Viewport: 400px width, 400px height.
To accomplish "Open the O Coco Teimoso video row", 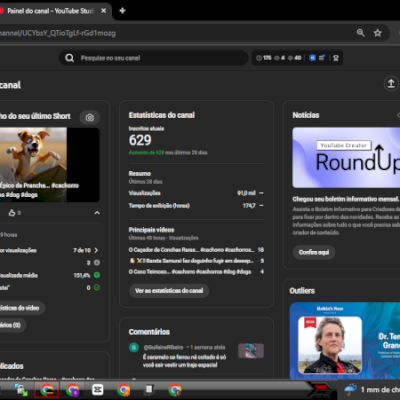I will point(196,272).
